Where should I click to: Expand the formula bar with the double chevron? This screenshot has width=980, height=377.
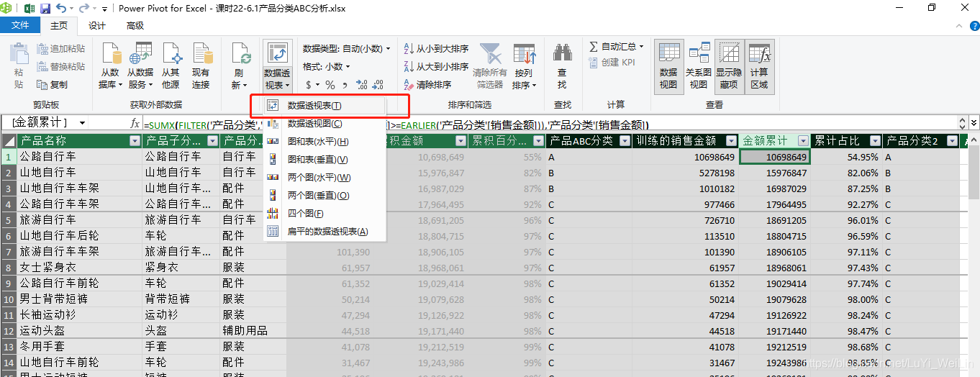click(974, 124)
